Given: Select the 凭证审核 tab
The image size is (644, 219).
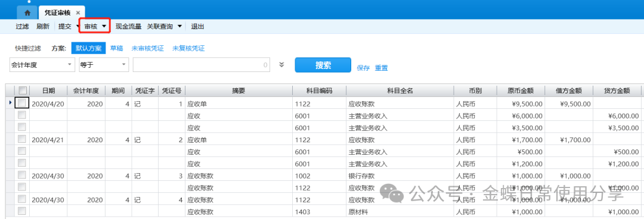Looking at the screenshot, I should pos(57,12).
